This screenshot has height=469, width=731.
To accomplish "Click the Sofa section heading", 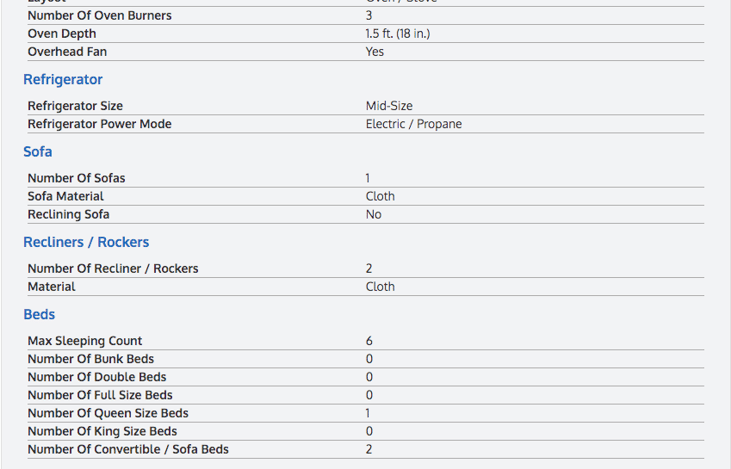I will pyautogui.click(x=38, y=152).
